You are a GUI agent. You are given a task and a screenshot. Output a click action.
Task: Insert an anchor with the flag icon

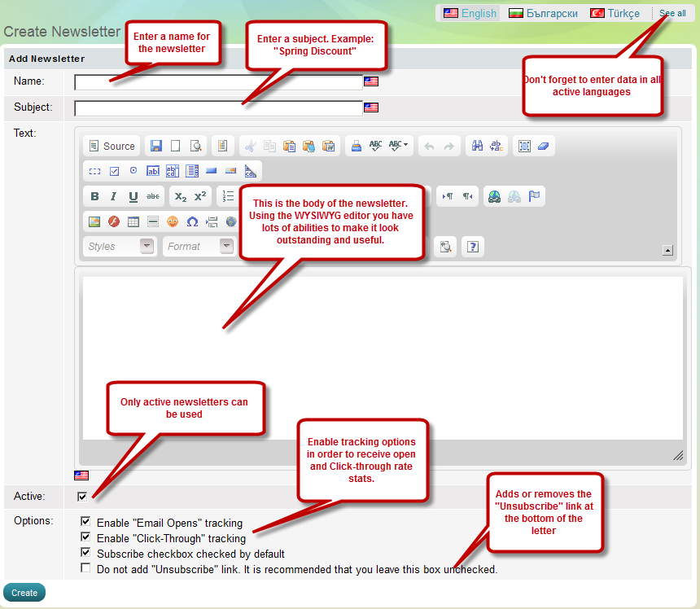click(x=534, y=196)
